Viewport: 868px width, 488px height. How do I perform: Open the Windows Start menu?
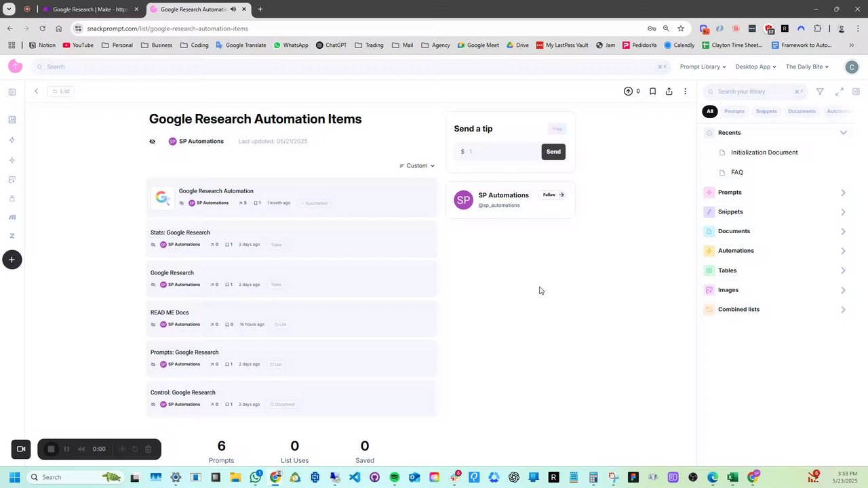coord(14,477)
